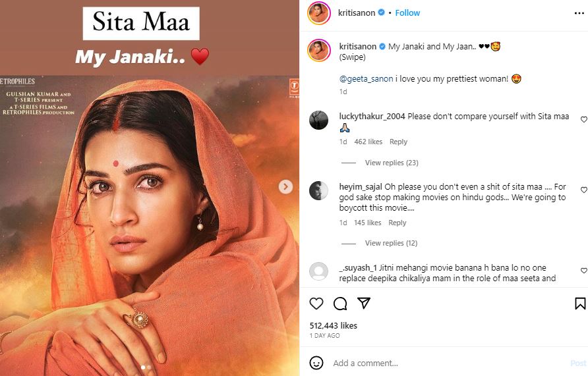
Task: Expand View replies (12)
Action: coord(392,243)
